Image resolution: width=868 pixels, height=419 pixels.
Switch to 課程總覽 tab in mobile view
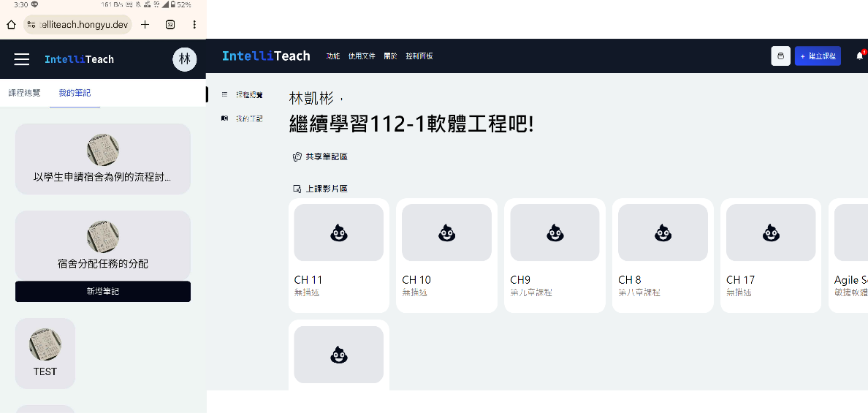(x=24, y=93)
